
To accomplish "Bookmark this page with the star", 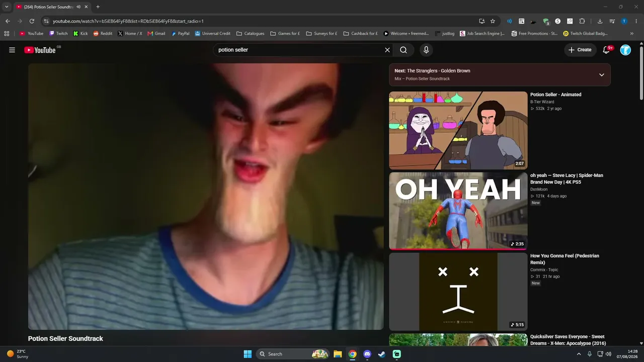I will [493, 21].
